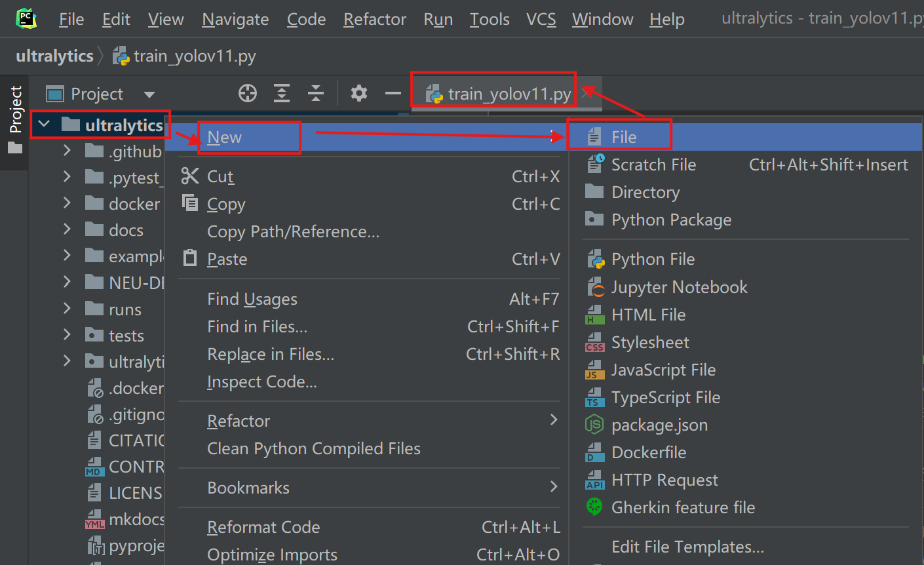Image resolution: width=924 pixels, height=565 pixels.
Task: Click the Directory folder icon in submenu
Action: click(594, 191)
